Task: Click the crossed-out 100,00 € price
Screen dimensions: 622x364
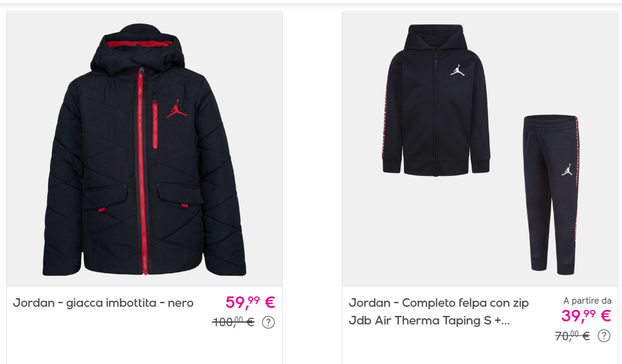Action: pyautogui.click(x=233, y=322)
